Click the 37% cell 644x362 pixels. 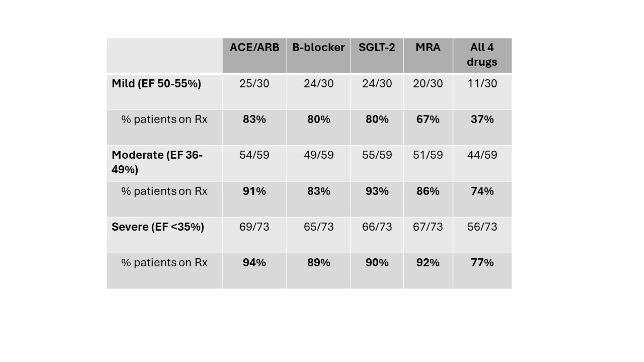[482, 119]
